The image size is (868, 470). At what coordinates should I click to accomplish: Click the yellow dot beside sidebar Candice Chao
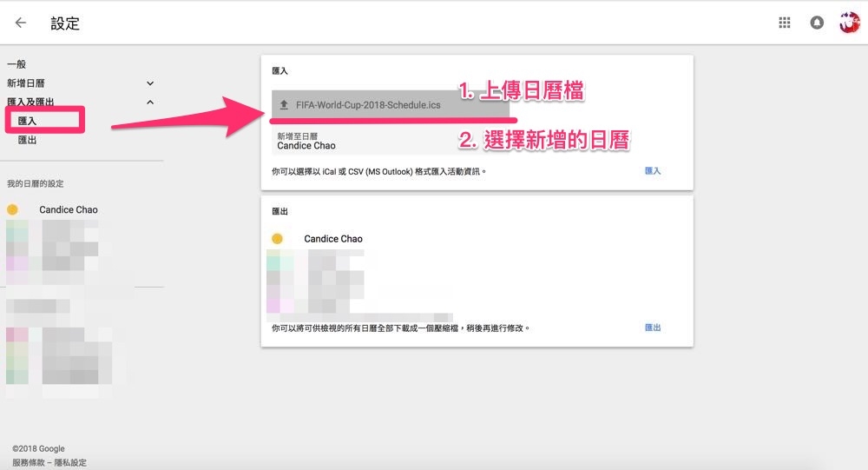point(12,209)
